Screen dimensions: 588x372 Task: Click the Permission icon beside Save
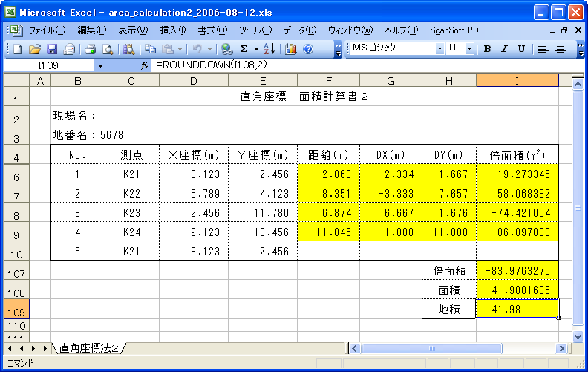[69, 49]
